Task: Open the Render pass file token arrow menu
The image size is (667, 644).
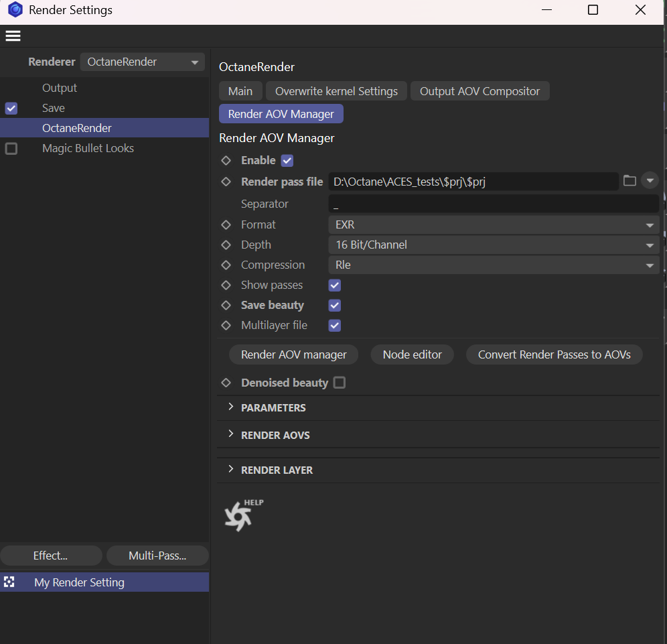Action: point(650,181)
